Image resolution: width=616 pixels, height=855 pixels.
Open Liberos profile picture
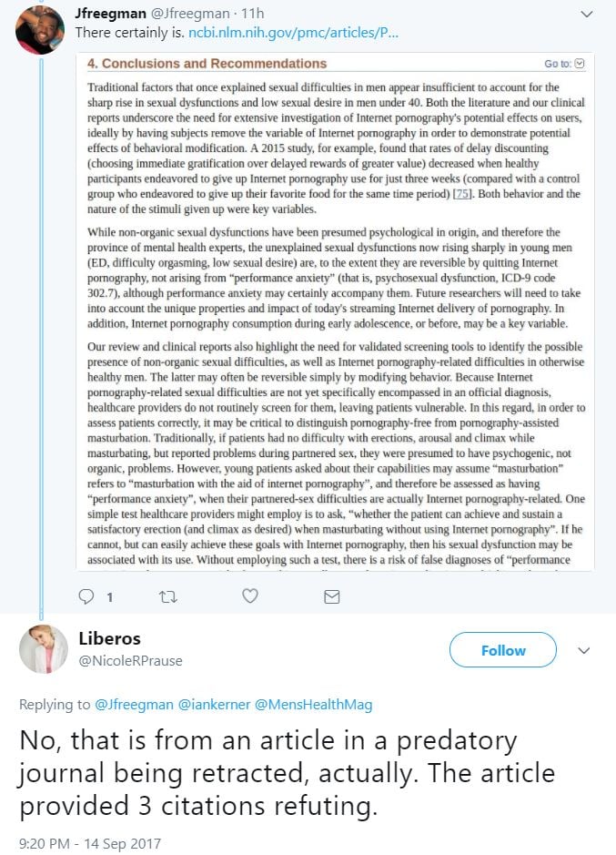pos(43,650)
